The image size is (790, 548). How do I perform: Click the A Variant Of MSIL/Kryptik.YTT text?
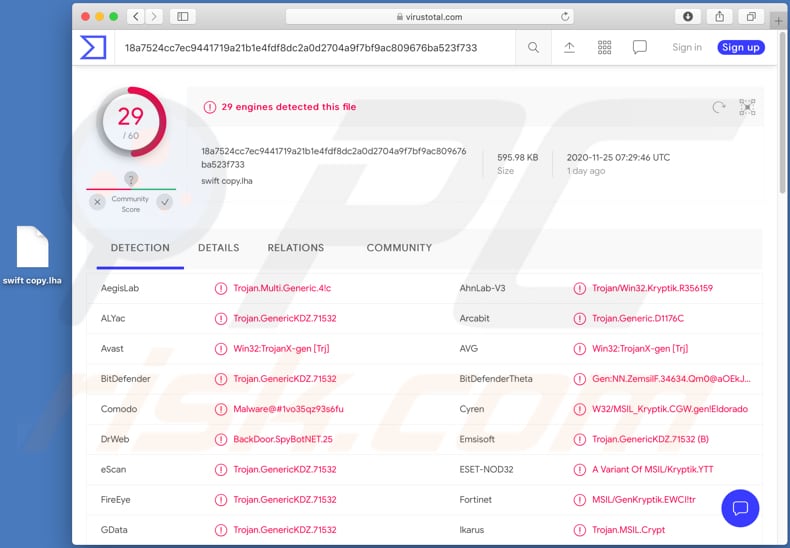652,469
